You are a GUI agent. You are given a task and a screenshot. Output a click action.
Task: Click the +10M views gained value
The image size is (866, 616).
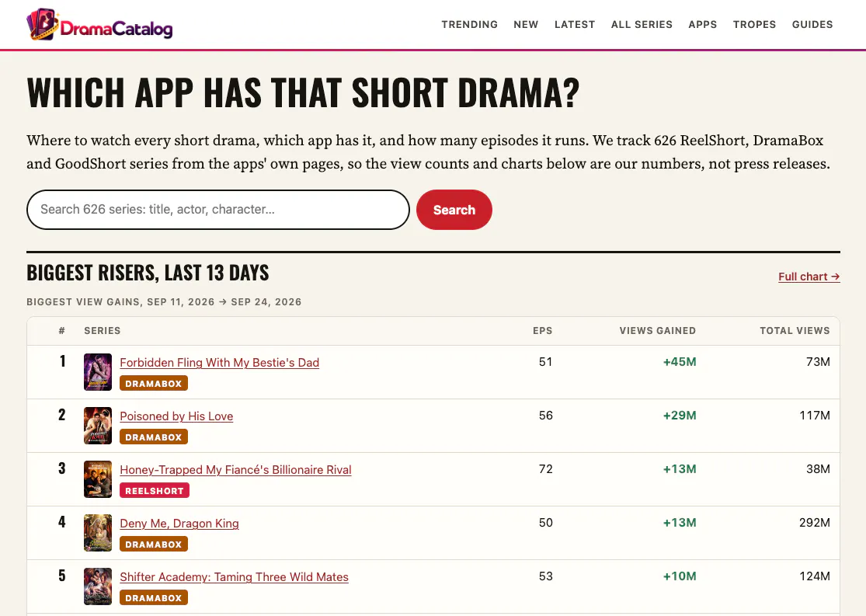680,576
